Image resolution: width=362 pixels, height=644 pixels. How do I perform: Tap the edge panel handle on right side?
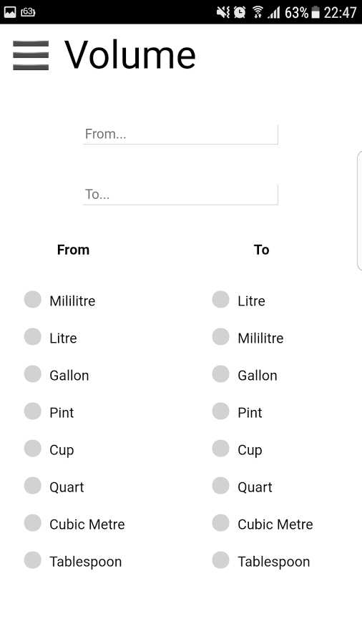[x=360, y=210]
